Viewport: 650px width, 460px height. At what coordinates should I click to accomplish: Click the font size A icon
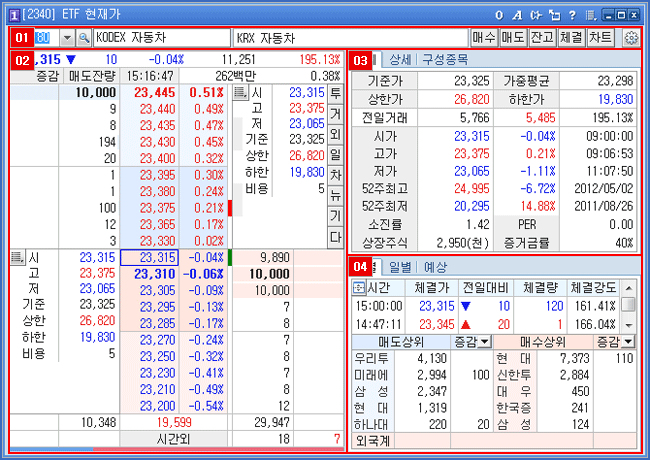(x=516, y=15)
